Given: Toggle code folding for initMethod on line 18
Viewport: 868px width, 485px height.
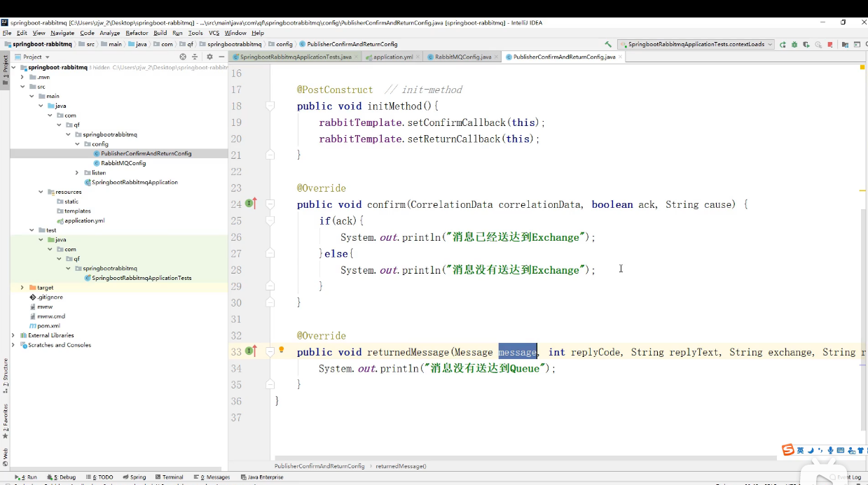Looking at the screenshot, I should coord(270,106).
